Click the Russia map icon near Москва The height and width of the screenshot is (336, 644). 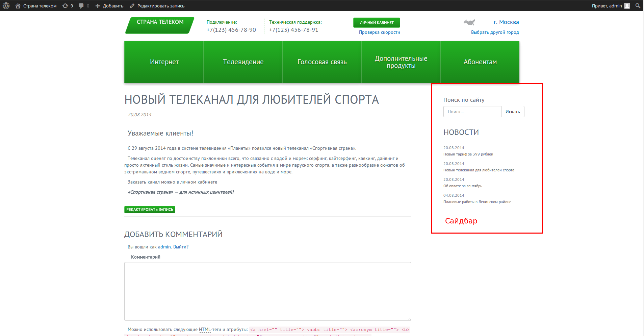(469, 23)
